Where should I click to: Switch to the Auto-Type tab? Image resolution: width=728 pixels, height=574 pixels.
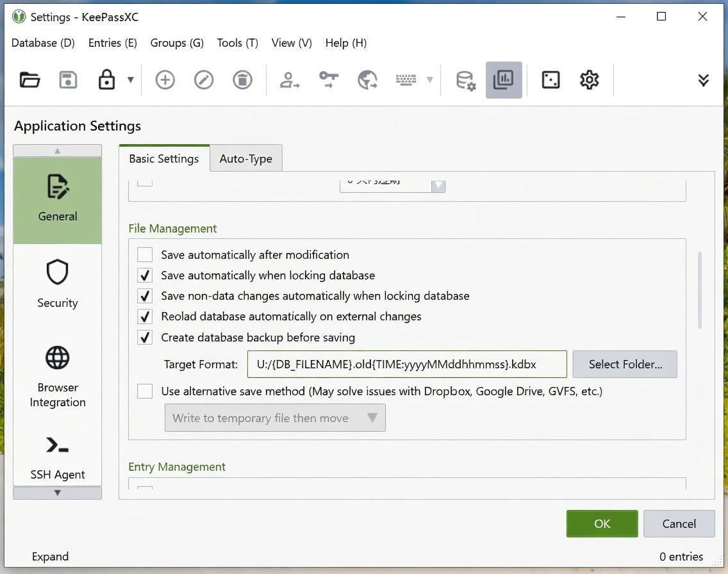(x=245, y=159)
